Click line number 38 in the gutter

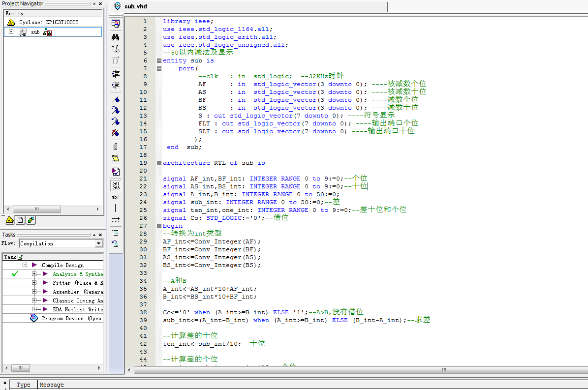click(x=143, y=312)
